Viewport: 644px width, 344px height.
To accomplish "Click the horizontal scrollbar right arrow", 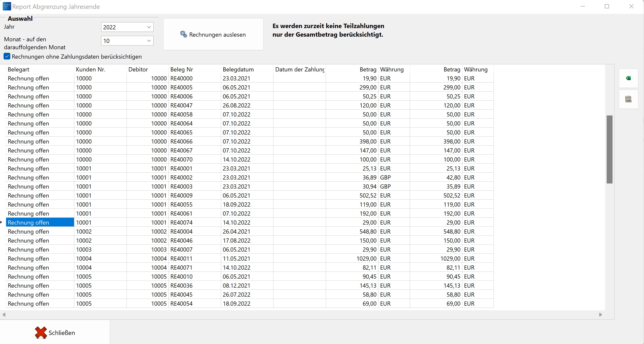I will point(601,314).
